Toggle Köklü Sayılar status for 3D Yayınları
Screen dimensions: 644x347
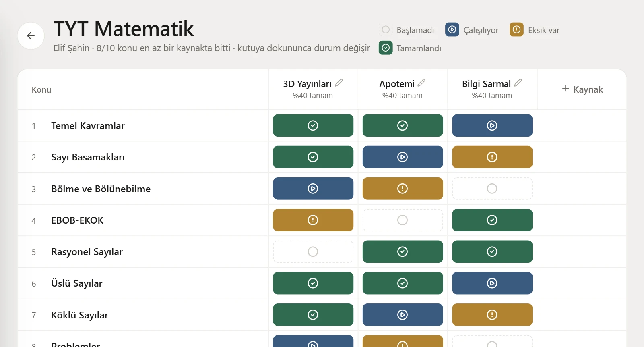tap(313, 315)
